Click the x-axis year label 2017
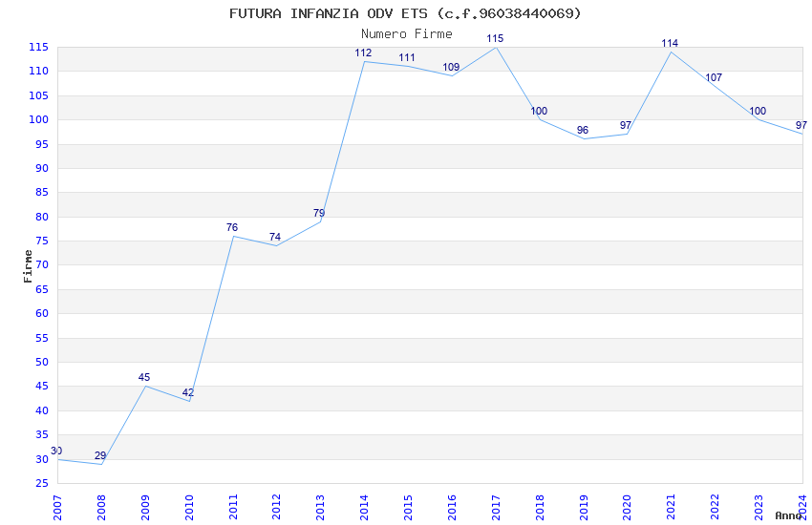The width and height of the screenshot is (812, 525). [496, 508]
